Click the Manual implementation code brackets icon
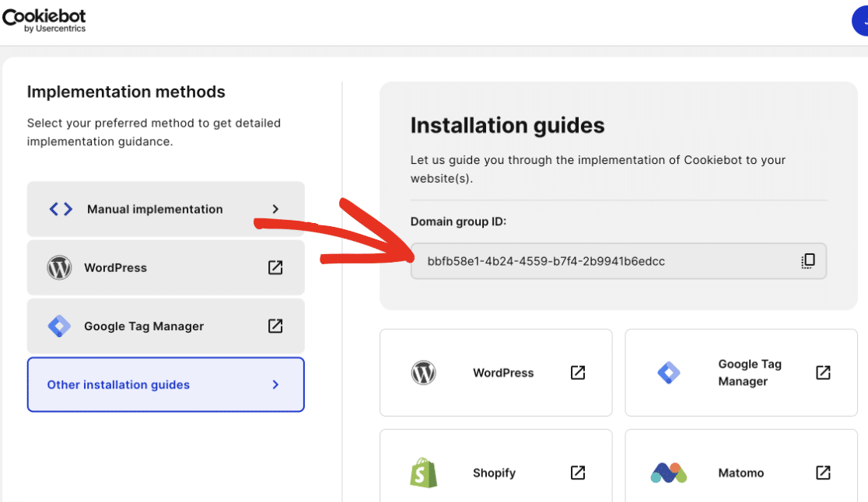This screenshot has height=502, width=868. click(x=61, y=209)
